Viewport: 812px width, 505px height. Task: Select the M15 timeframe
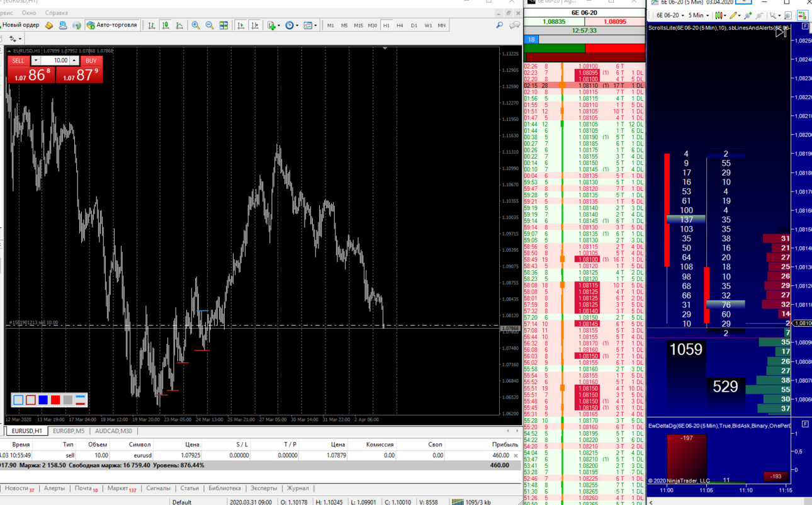[x=358, y=25]
